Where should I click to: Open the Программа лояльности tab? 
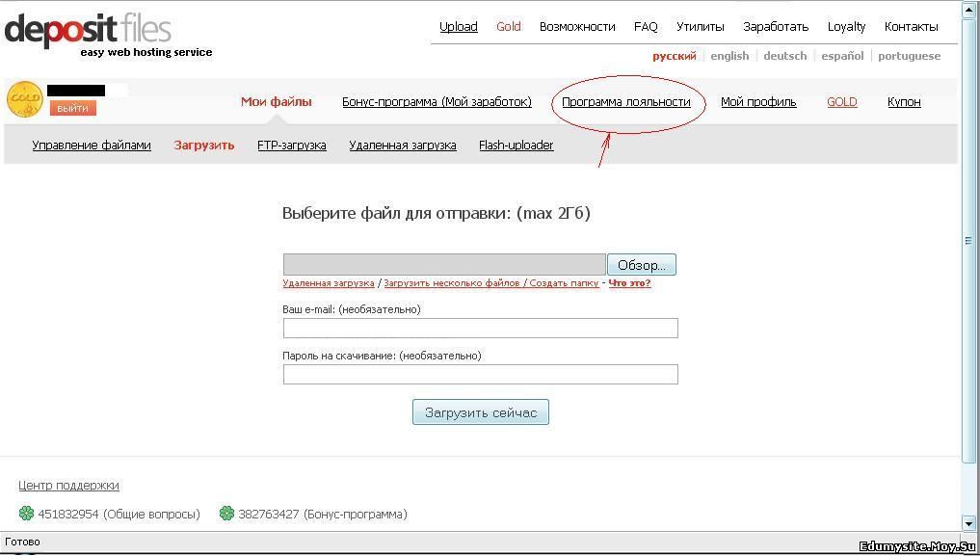pos(626,102)
